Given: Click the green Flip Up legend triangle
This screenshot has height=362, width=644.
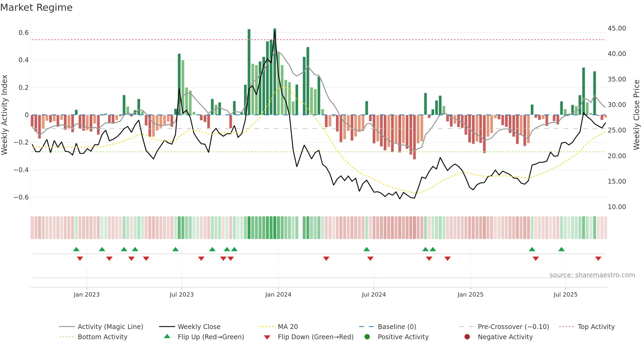Looking at the screenshot, I should pos(167,336).
